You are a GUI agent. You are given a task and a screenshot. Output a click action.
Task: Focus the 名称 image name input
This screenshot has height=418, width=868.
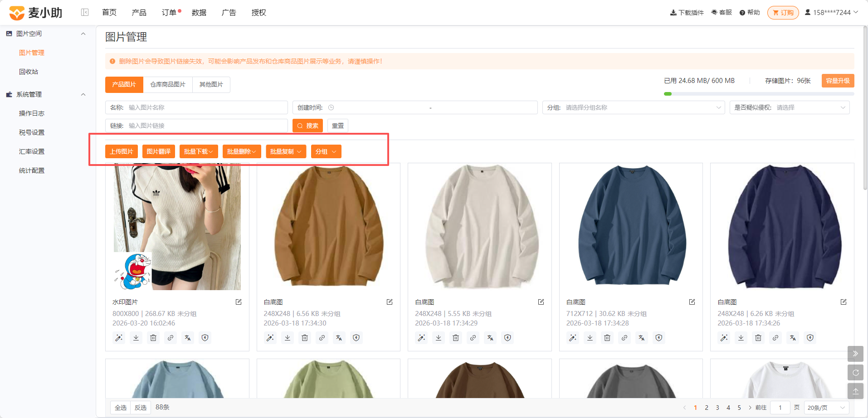(x=197, y=107)
